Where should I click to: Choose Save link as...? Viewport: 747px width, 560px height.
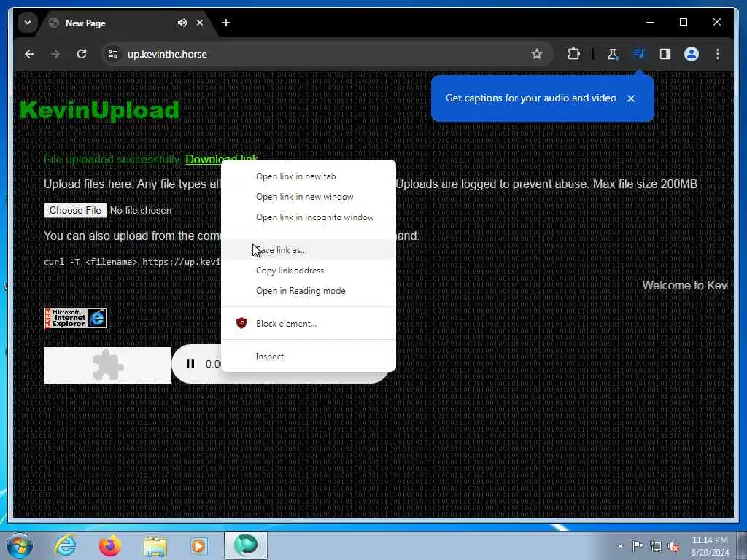tap(309, 250)
